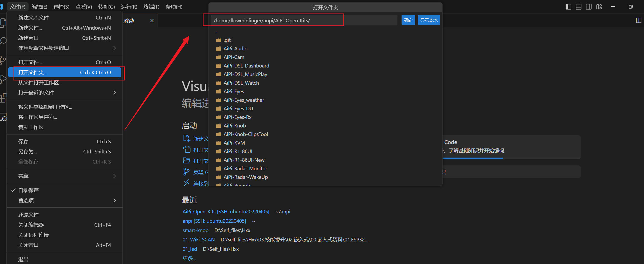Choose 另存为... menu entry
The height and width of the screenshot is (264, 644).
(x=64, y=152)
